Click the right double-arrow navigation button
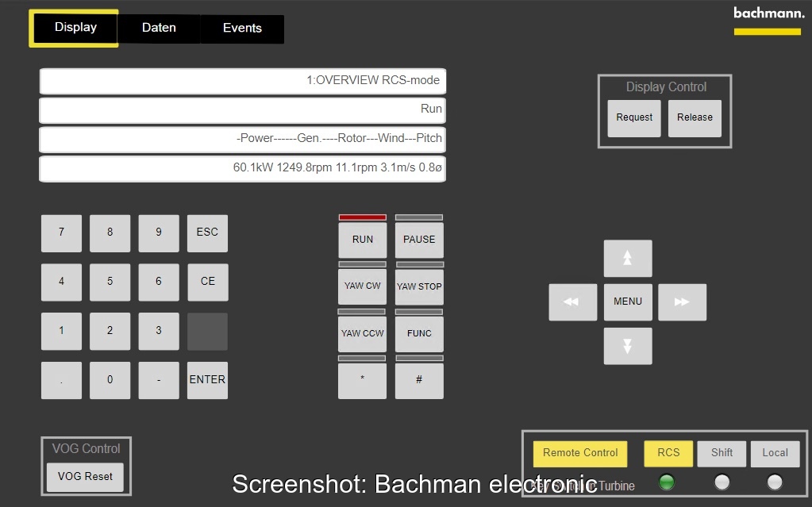 tap(682, 302)
